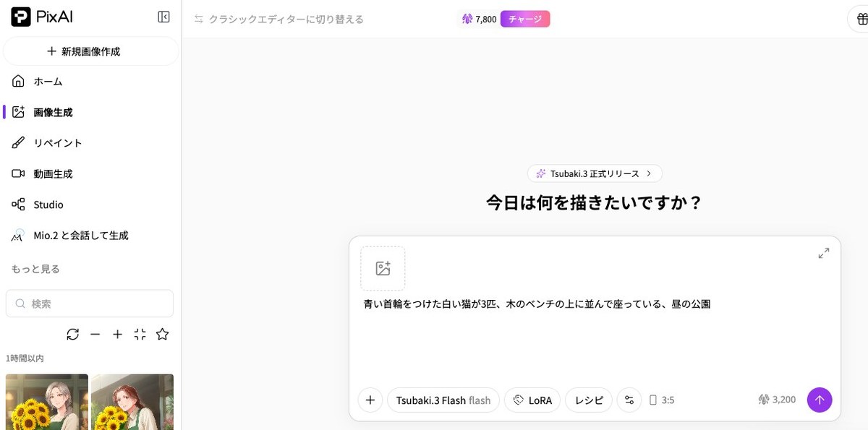Click the purple arrow generate button
The width and height of the screenshot is (868, 430).
[820, 400]
